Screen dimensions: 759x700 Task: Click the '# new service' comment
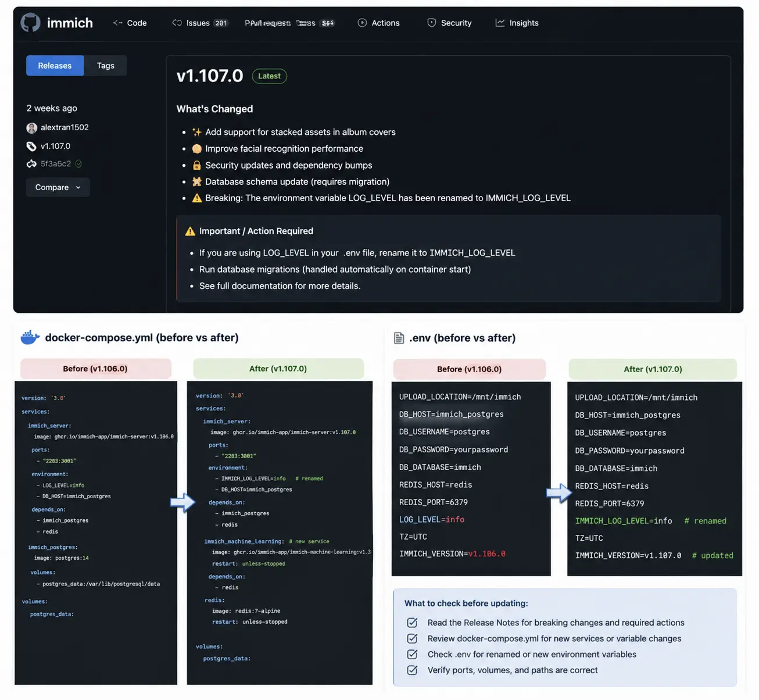click(x=309, y=541)
